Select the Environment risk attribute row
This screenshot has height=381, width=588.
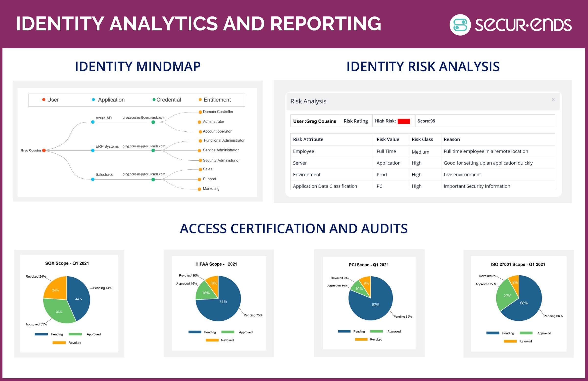click(x=306, y=175)
